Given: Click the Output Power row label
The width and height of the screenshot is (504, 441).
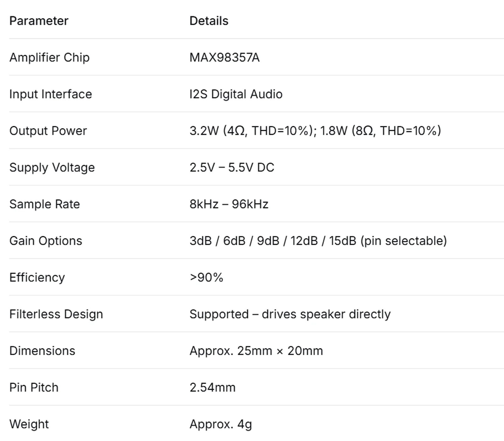Looking at the screenshot, I should tap(48, 131).
